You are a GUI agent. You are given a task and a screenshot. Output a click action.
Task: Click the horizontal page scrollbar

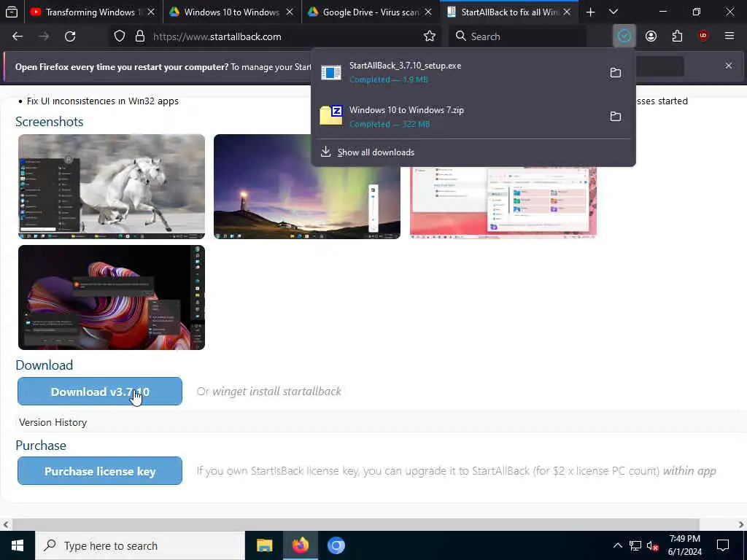pyautogui.click(x=355, y=525)
